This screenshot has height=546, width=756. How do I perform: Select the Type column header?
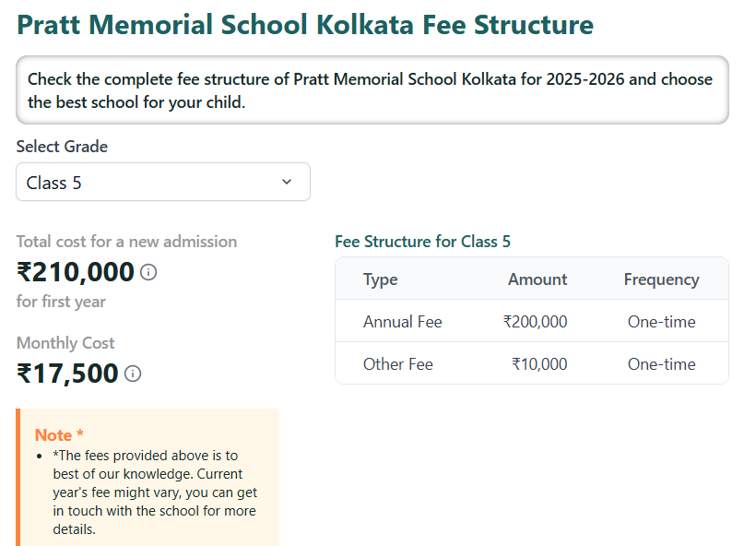(x=380, y=279)
